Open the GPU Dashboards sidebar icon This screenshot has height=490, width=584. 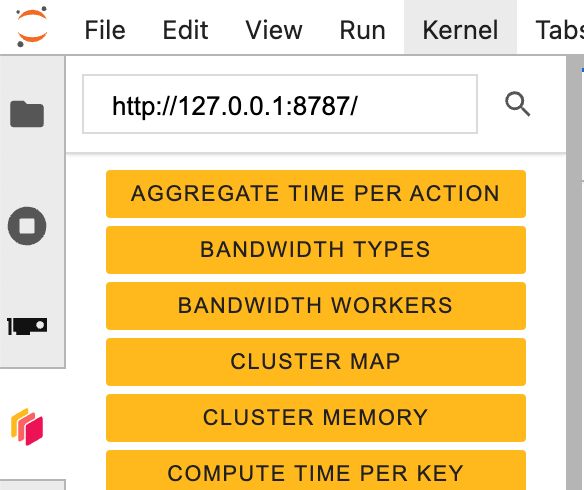pyautogui.click(x=27, y=326)
